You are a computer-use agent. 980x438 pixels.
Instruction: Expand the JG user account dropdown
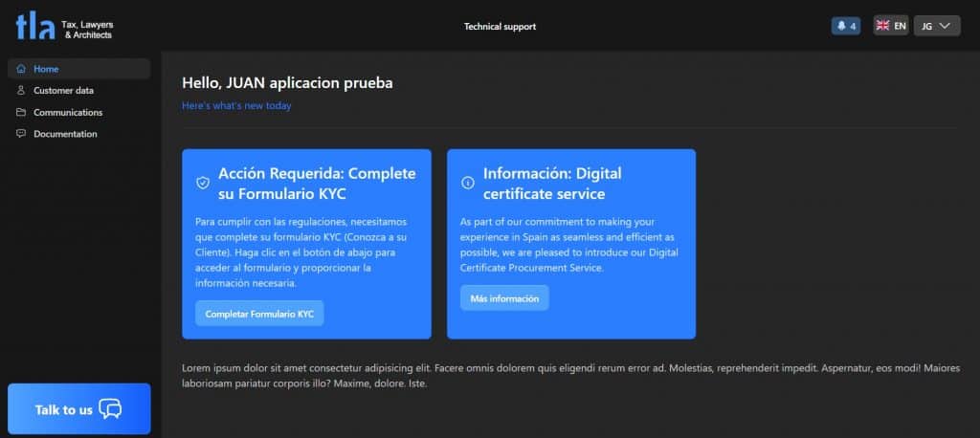coord(937,26)
